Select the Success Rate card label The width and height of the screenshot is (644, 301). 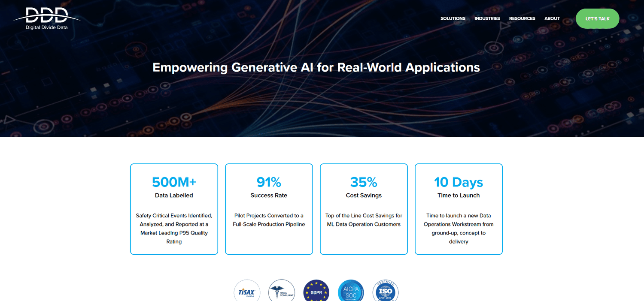click(269, 196)
